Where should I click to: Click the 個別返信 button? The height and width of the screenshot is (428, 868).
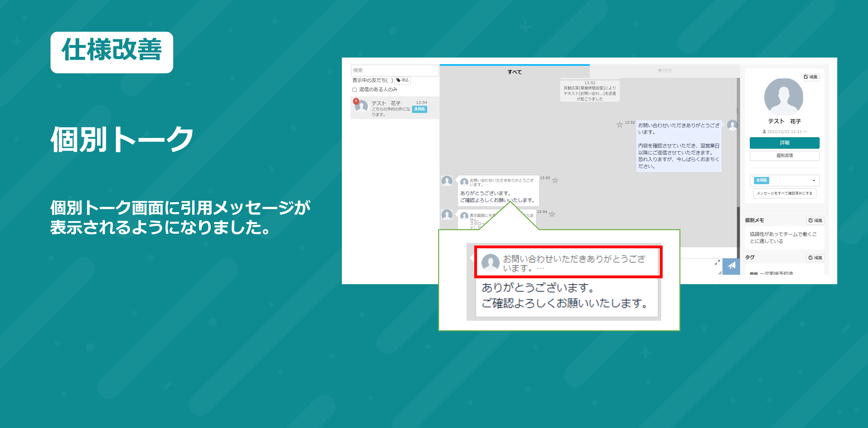[784, 155]
